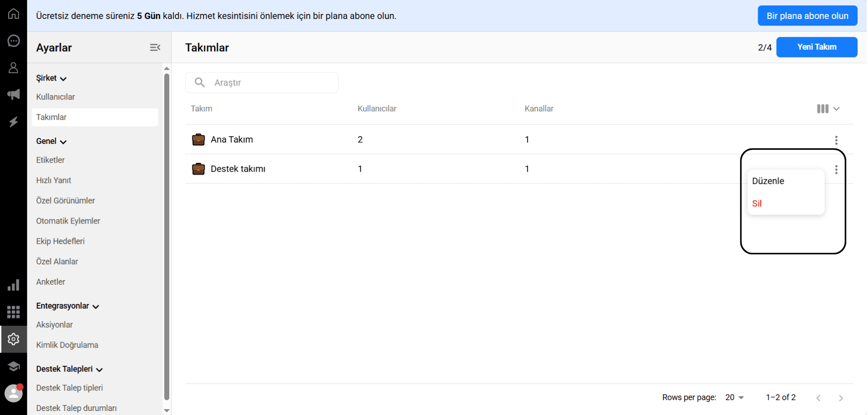This screenshot has width=868, height=415.
Task: Open the academy graduation cap icon
Action: click(x=14, y=366)
